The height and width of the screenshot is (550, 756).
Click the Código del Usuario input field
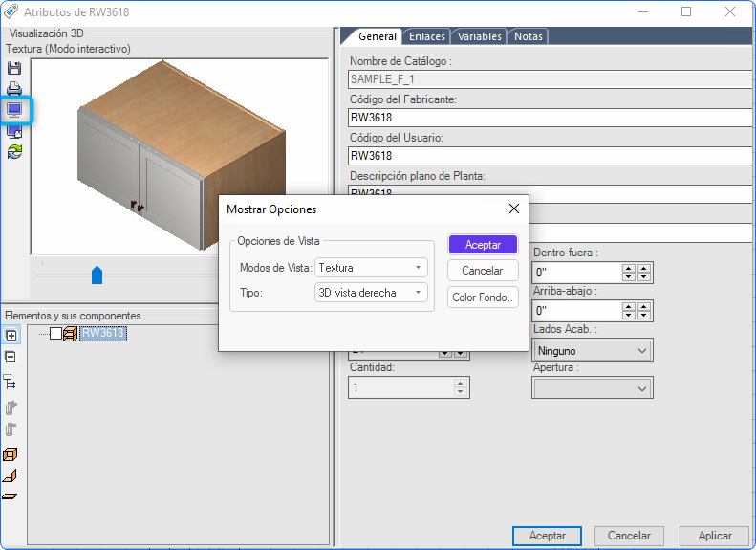point(550,155)
